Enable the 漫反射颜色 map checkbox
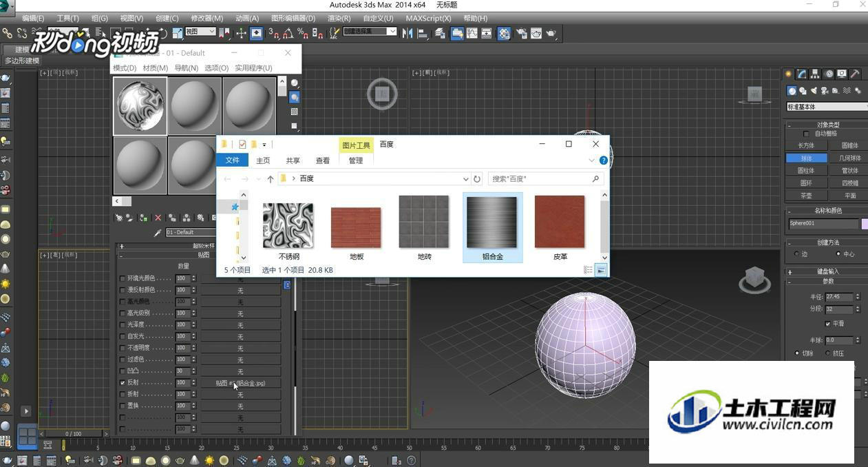Screen dimensions: 868x467 pyautogui.click(x=123, y=290)
